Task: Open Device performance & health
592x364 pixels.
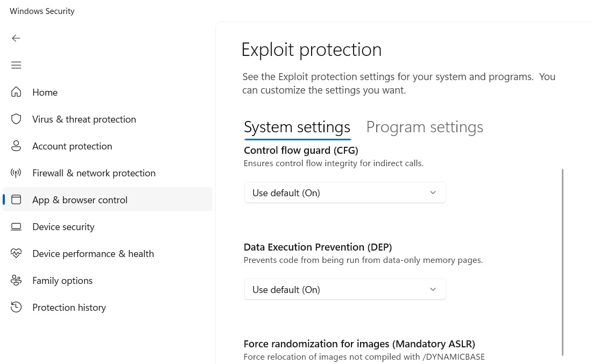Action: coord(93,253)
